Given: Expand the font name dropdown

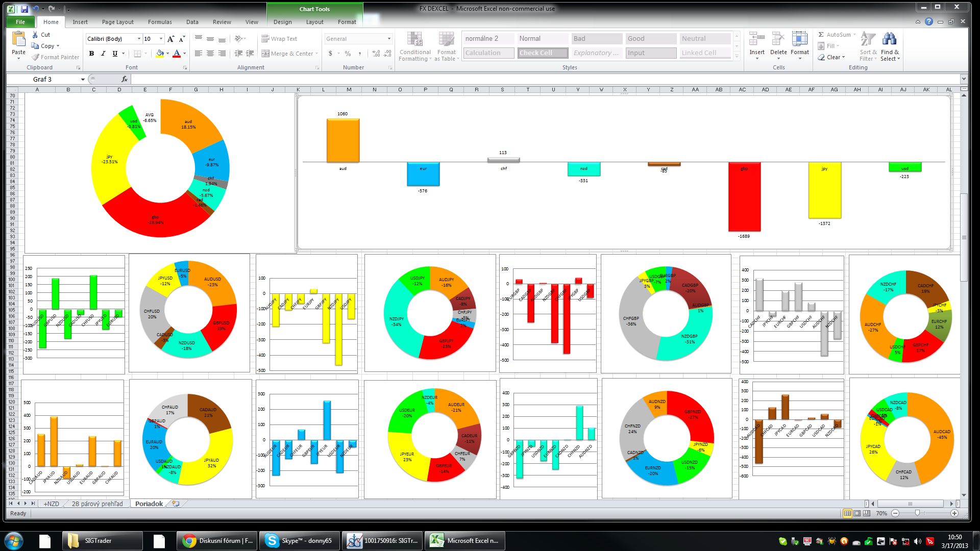Looking at the screenshot, I should (139, 39).
